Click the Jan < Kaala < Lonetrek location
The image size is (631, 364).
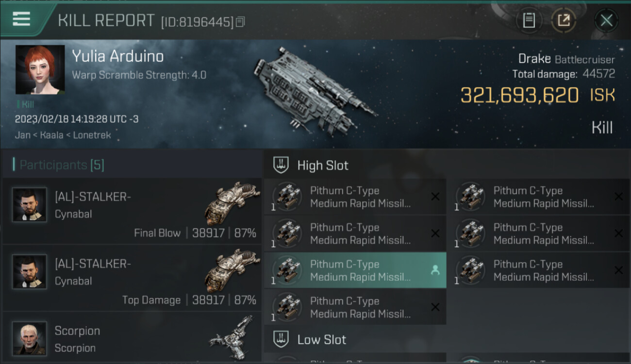tap(63, 135)
